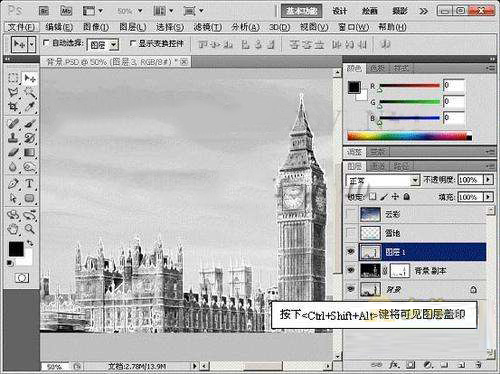
Task: Swap foreground and background colors
Action: click(x=30, y=243)
